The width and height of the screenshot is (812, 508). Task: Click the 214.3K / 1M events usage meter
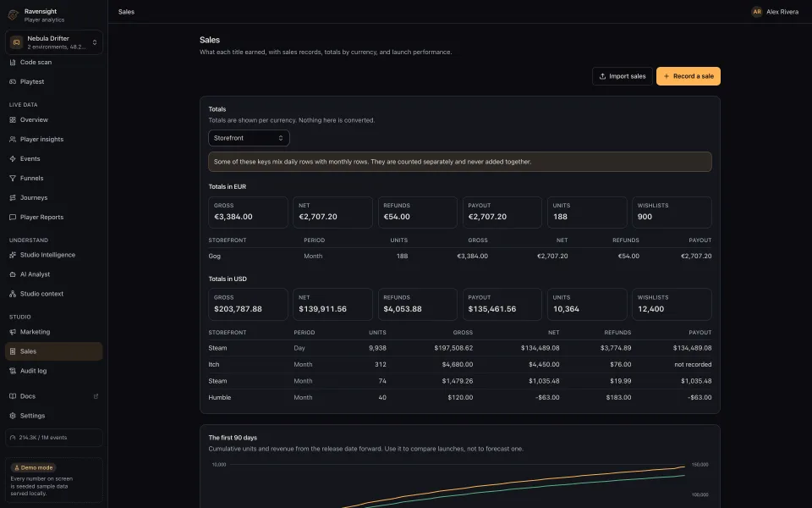coord(54,438)
